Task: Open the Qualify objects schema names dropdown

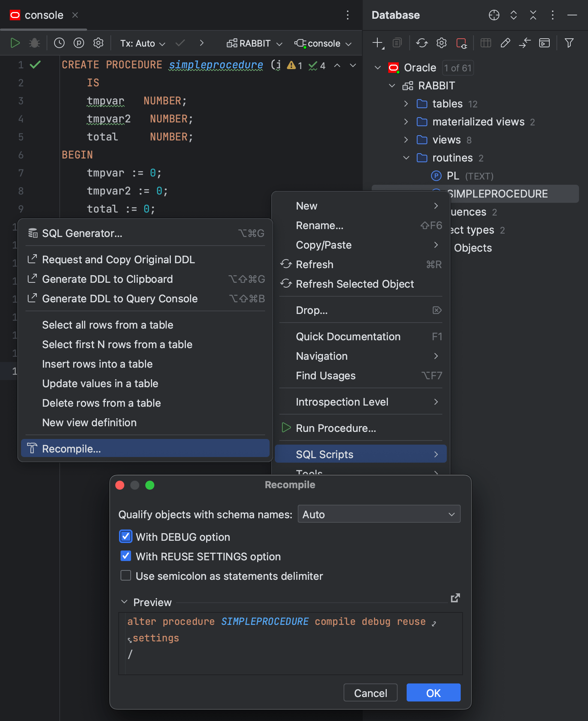Action: 379,514
